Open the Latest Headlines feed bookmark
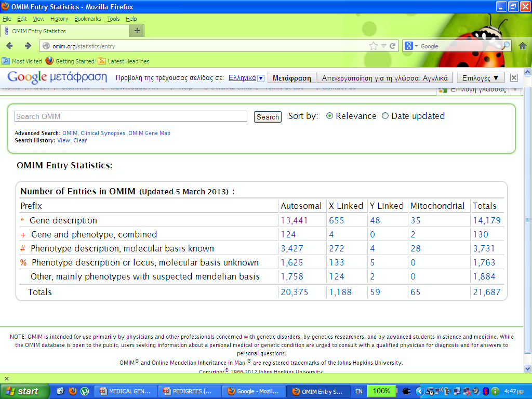This screenshot has height=399, width=532. pos(124,61)
